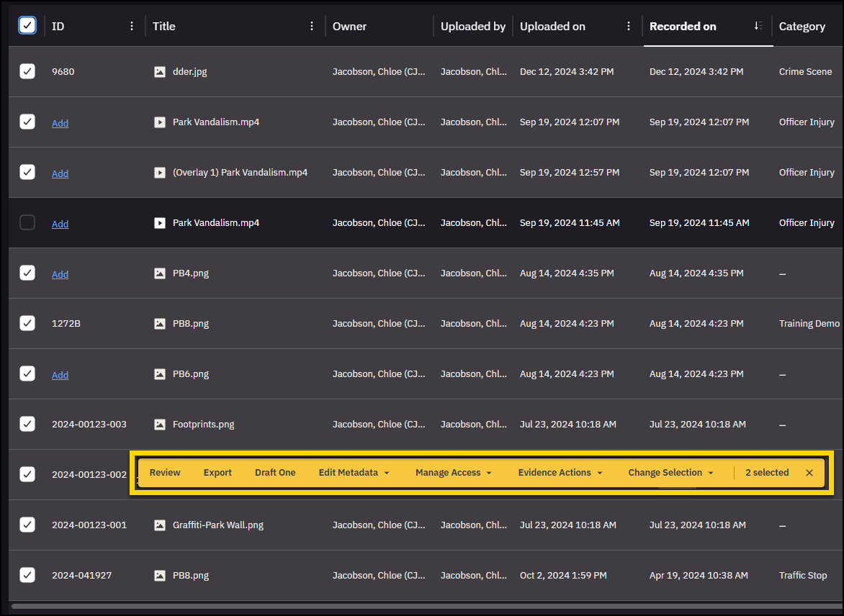Click the Add ID link for PB4.png
Viewport: 844px width, 616px height.
pyautogui.click(x=60, y=274)
